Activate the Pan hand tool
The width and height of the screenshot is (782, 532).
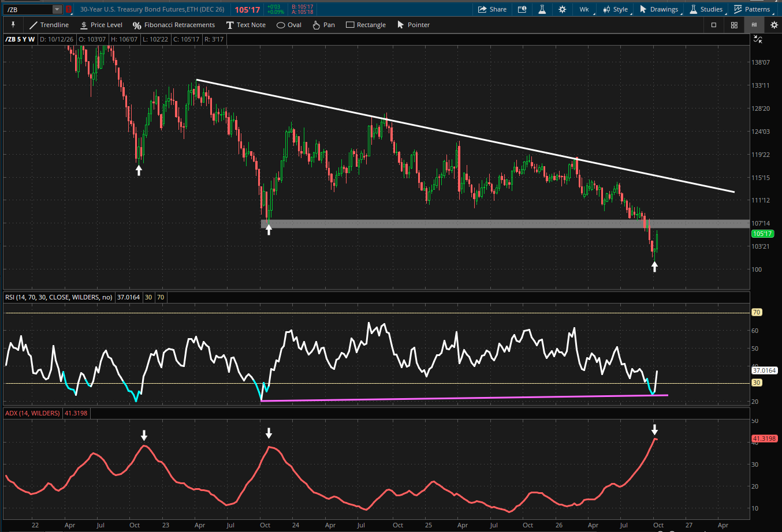pos(323,25)
